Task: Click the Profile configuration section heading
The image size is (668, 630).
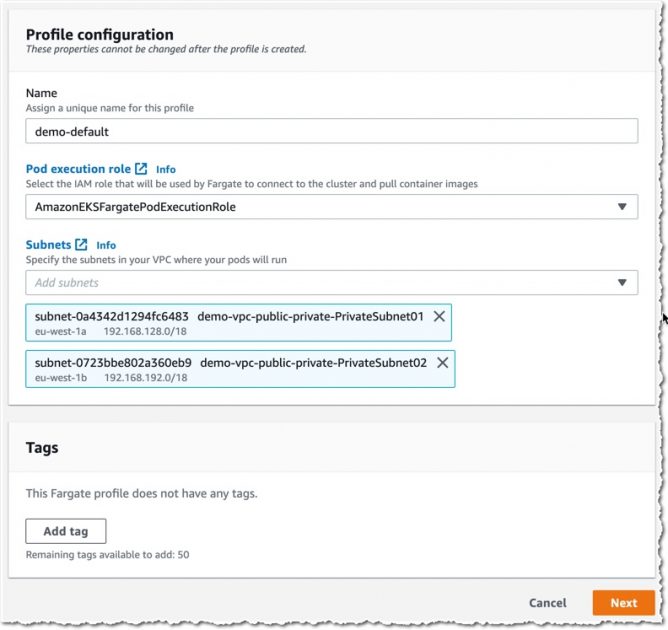Action: point(100,35)
